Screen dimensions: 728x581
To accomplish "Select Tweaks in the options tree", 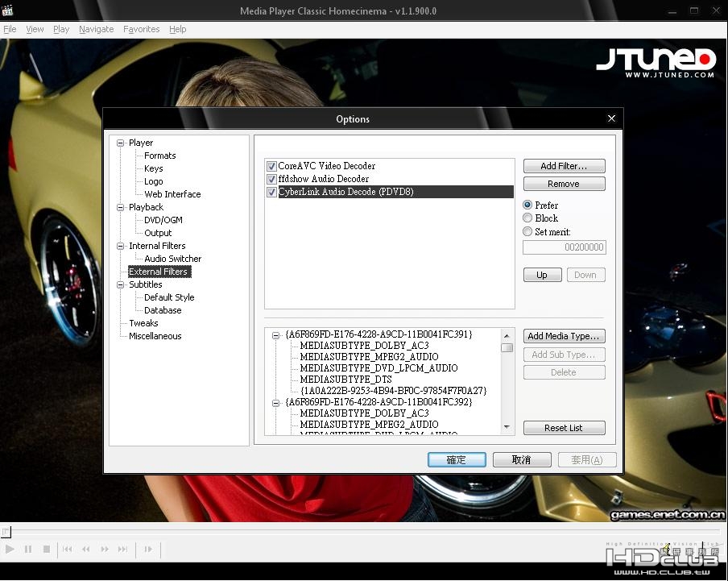I will [x=143, y=323].
